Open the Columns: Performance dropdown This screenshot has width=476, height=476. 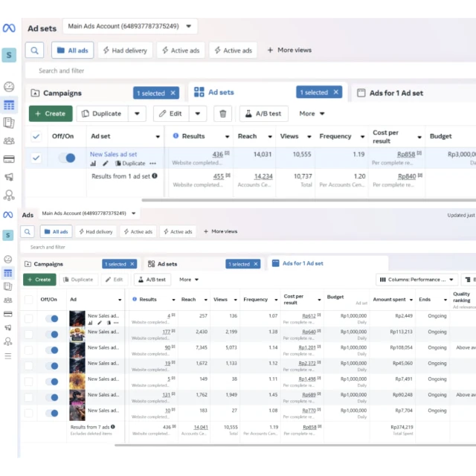(x=416, y=280)
